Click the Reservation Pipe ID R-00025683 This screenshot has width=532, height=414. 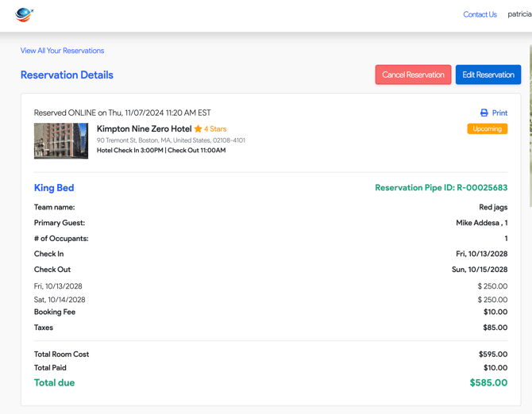point(441,188)
